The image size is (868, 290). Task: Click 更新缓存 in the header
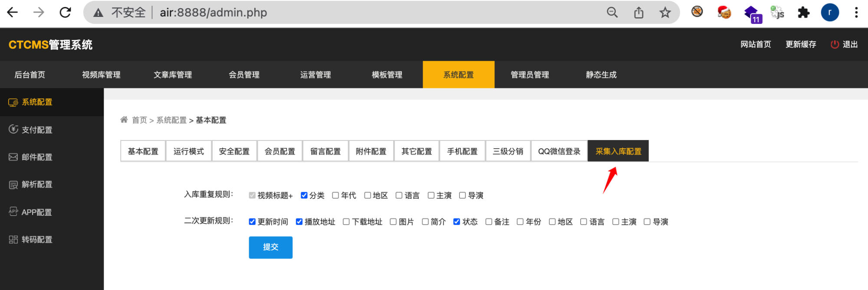pyautogui.click(x=801, y=44)
